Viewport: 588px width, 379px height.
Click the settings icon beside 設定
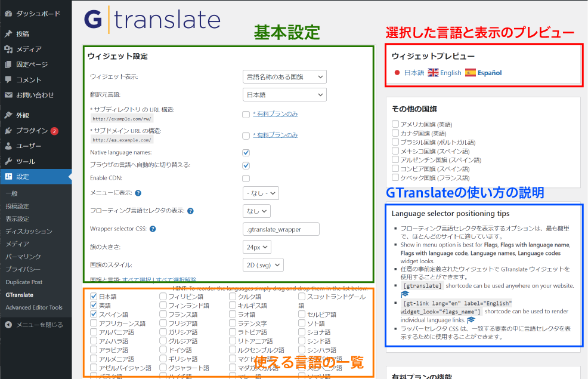[8, 176]
